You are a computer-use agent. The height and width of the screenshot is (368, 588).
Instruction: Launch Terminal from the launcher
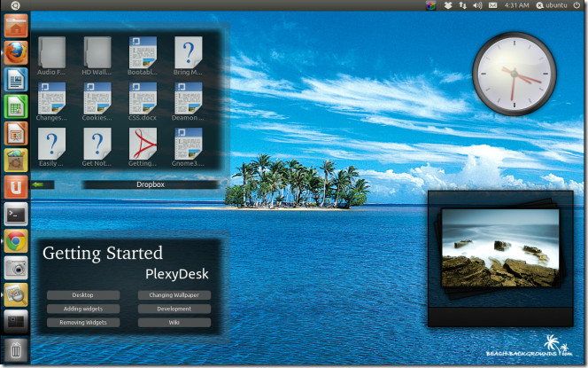16,214
